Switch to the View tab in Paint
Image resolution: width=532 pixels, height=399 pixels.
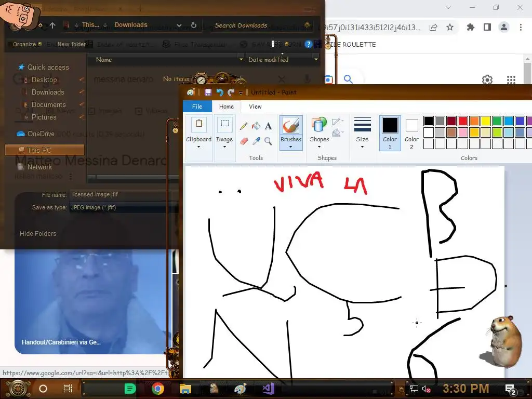coord(255,107)
